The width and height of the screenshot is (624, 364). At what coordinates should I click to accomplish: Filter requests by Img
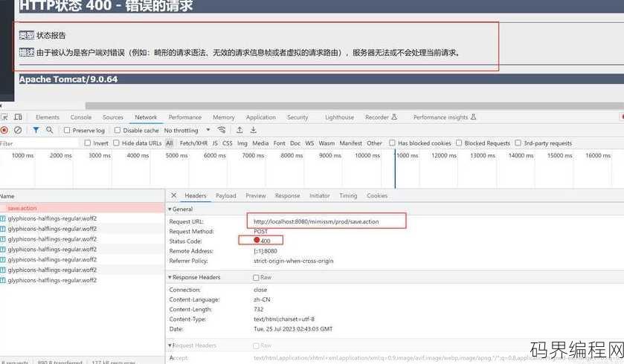click(x=242, y=143)
